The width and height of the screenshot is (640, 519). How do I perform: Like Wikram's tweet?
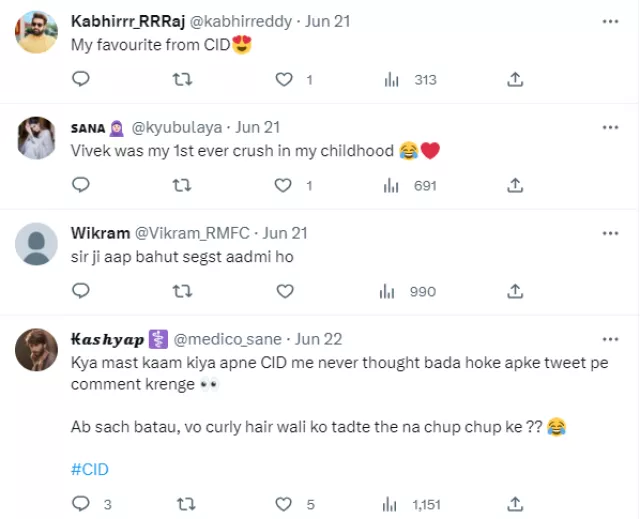click(x=284, y=291)
